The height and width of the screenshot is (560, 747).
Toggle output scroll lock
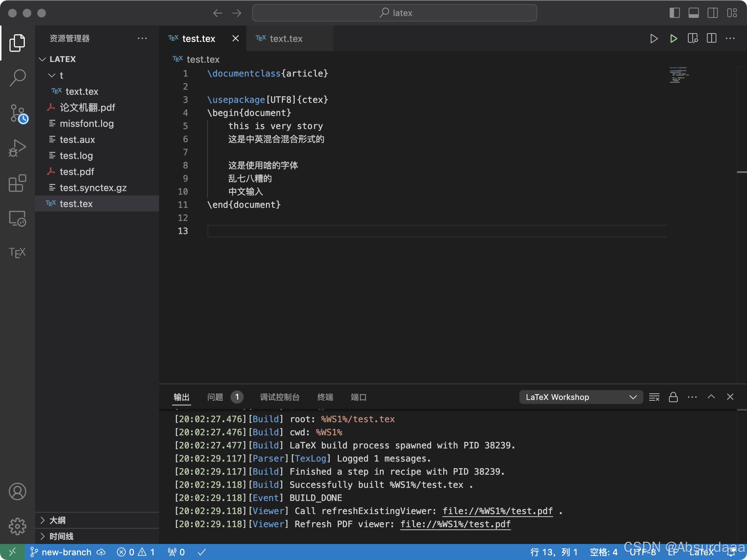[x=673, y=397]
